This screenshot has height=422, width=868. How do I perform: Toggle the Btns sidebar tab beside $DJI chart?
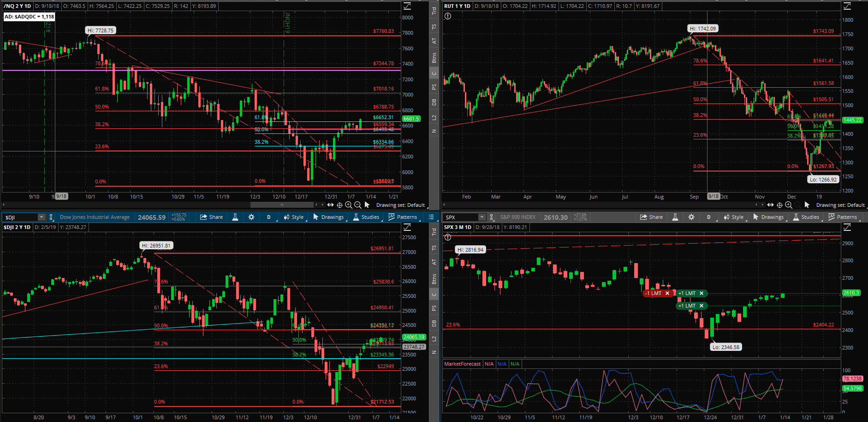pyautogui.click(x=434, y=279)
